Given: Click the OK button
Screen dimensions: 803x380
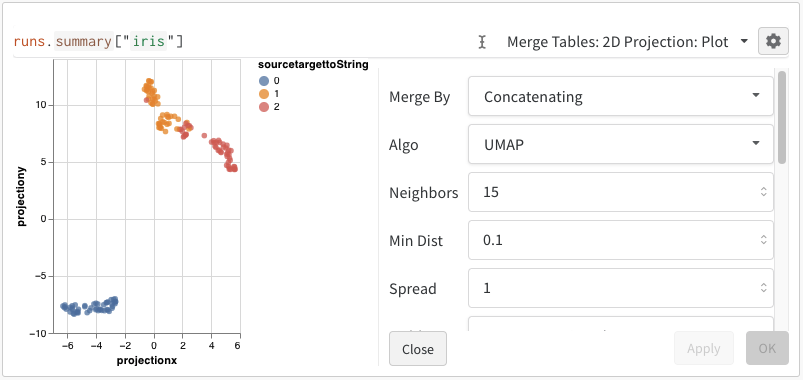Looking at the screenshot, I should click(767, 349).
